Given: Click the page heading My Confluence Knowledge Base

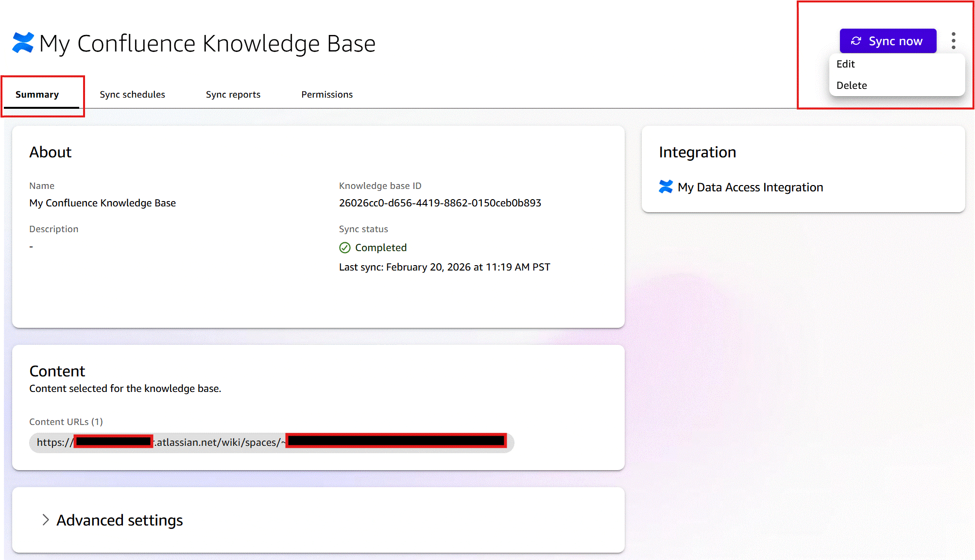Looking at the screenshot, I should point(207,43).
